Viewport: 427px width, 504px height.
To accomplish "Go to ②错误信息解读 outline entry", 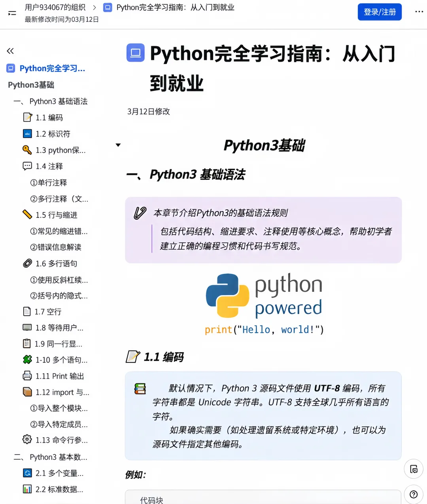I will pos(56,247).
